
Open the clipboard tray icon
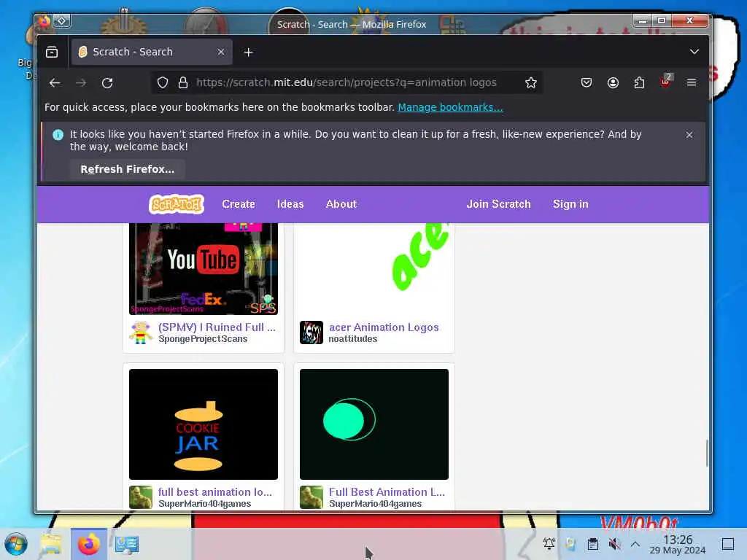tap(592, 543)
